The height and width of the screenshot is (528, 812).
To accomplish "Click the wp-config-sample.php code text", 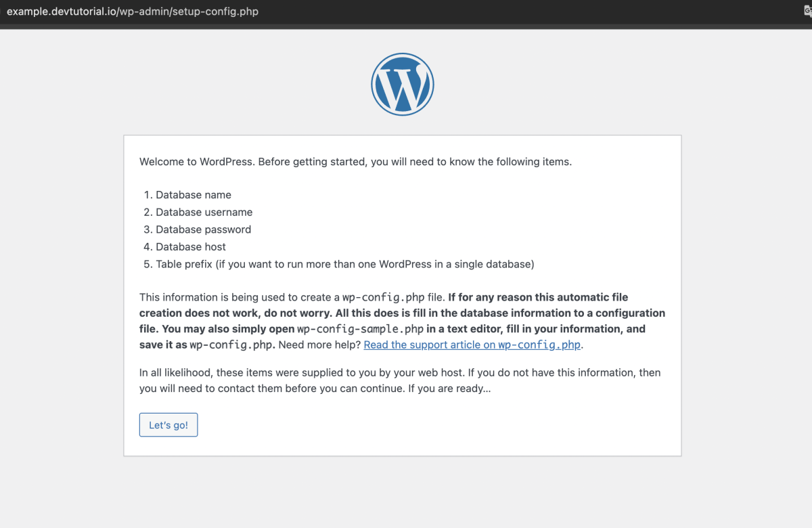I will tap(360, 329).
